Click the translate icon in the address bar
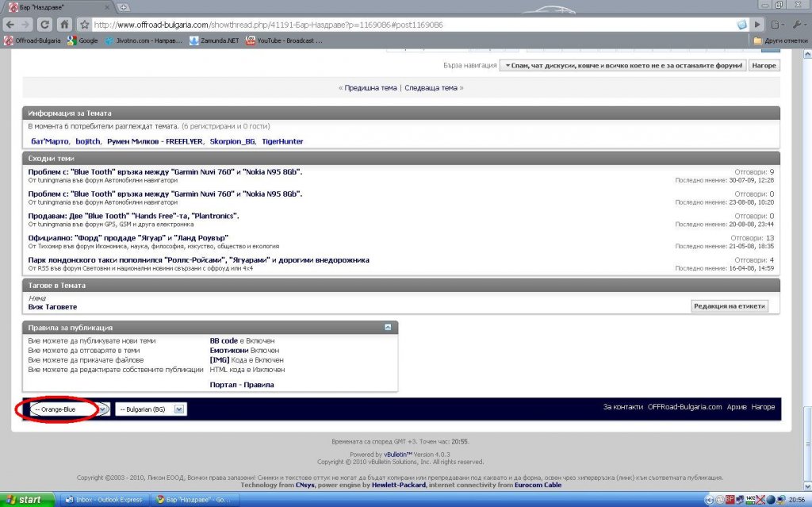This screenshot has height=507, width=812. (x=741, y=25)
